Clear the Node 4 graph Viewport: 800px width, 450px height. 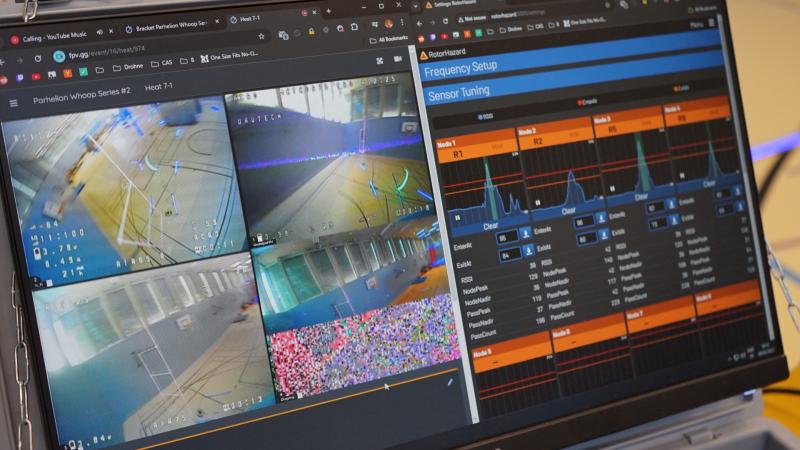[709, 184]
